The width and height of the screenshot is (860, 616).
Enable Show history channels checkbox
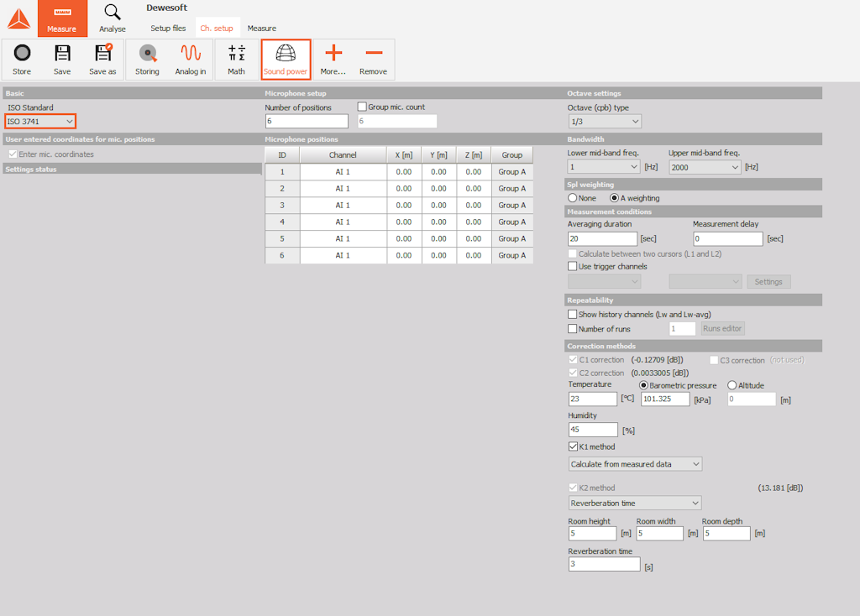click(573, 314)
